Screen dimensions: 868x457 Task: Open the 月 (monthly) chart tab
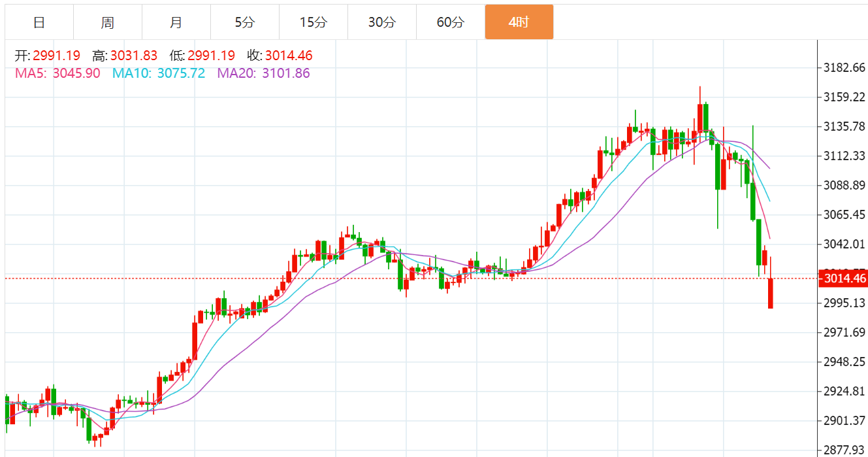tap(176, 22)
